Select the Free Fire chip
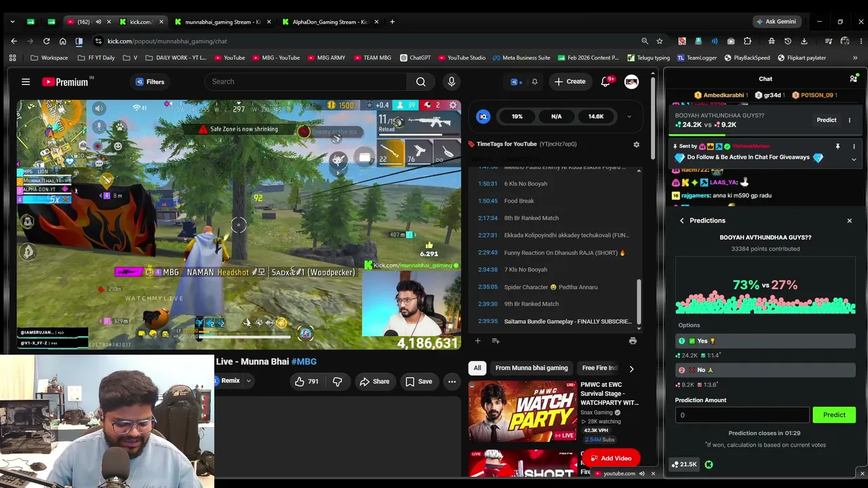868x488 pixels. point(599,368)
